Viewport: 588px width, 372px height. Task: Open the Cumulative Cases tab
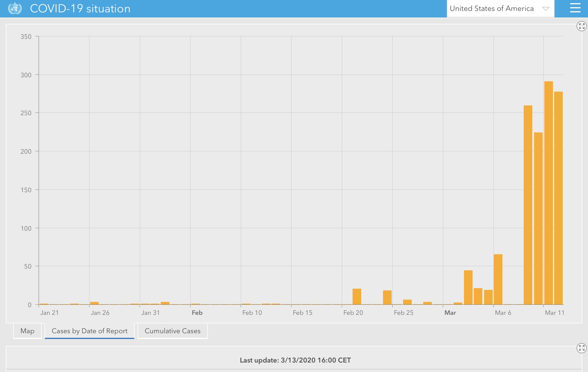click(173, 331)
